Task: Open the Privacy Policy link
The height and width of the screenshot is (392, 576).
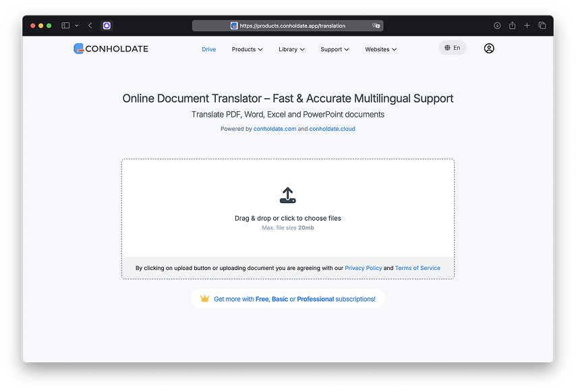Action: (x=363, y=268)
